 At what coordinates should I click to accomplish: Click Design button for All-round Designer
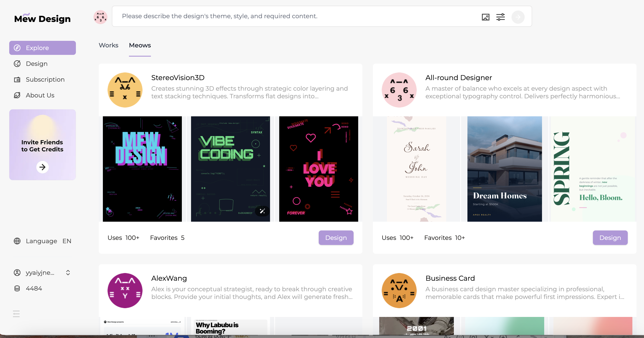610,238
